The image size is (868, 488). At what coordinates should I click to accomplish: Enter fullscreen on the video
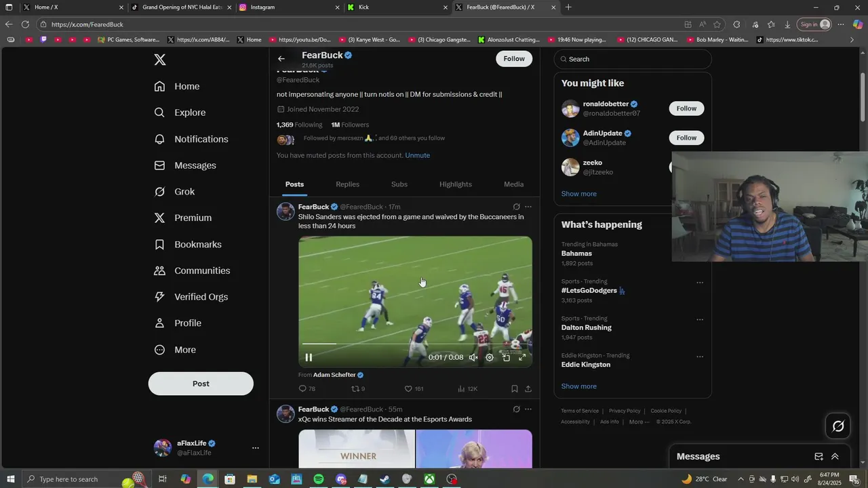pyautogui.click(x=522, y=357)
